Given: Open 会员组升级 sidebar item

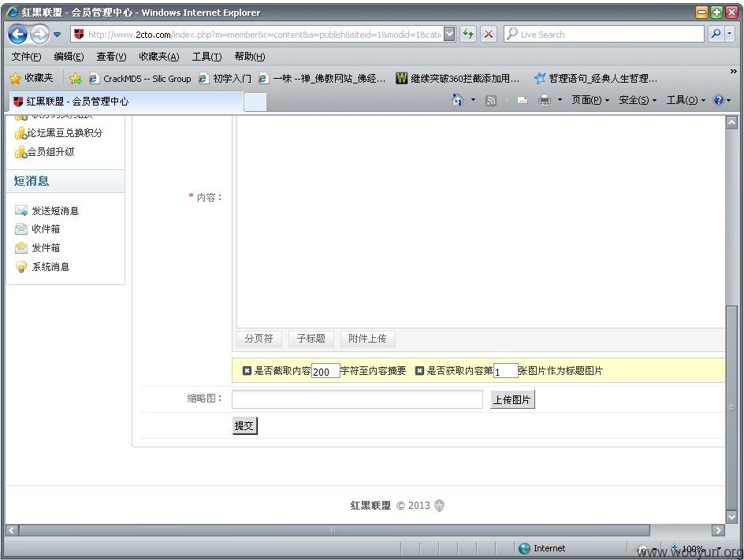Looking at the screenshot, I should pos(50,152).
